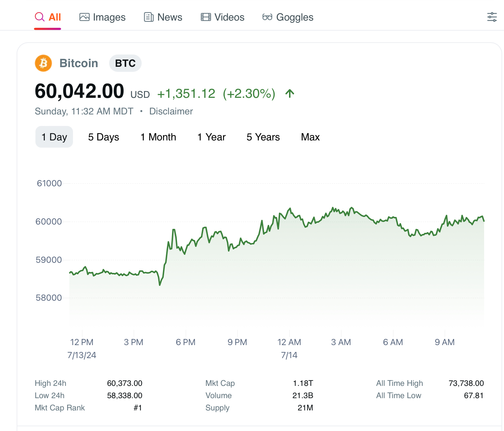Click the 60,042.00 current price
The image size is (504, 431).
[79, 91]
